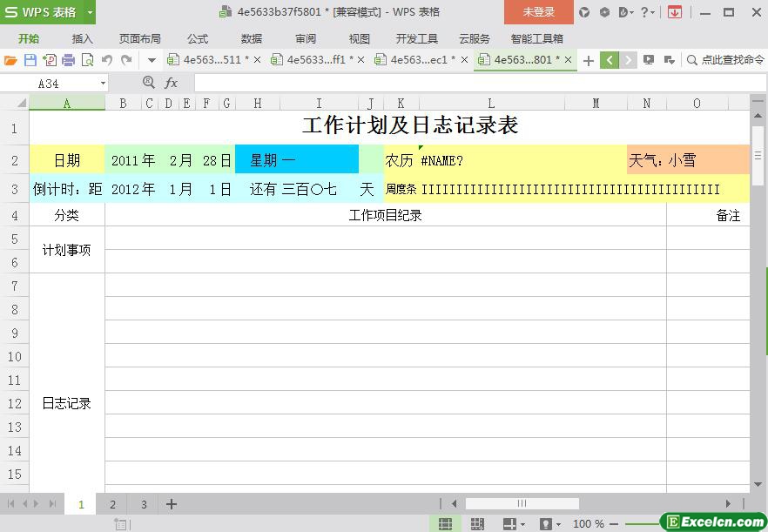
Task: Open a new document tab with plus button
Action: click(589, 60)
